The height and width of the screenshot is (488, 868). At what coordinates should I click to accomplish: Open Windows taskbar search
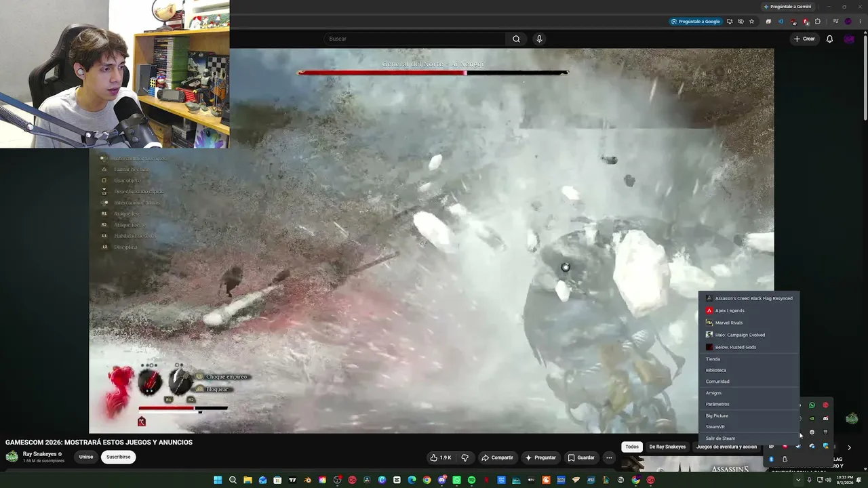(233, 480)
